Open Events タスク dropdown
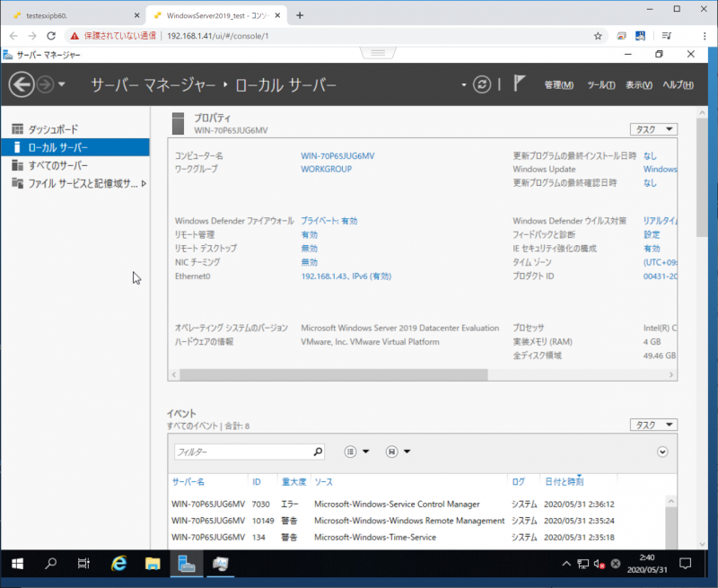Image resolution: width=718 pixels, height=588 pixels. click(653, 425)
